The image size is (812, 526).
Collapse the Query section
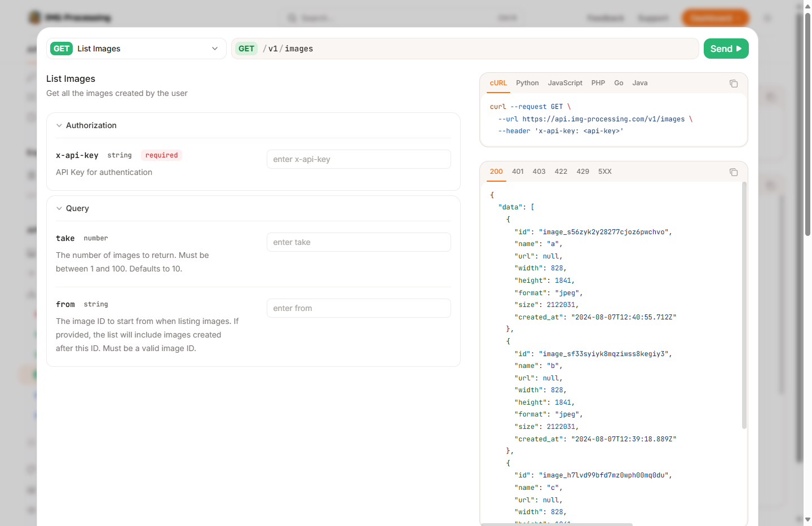[72, 208]
